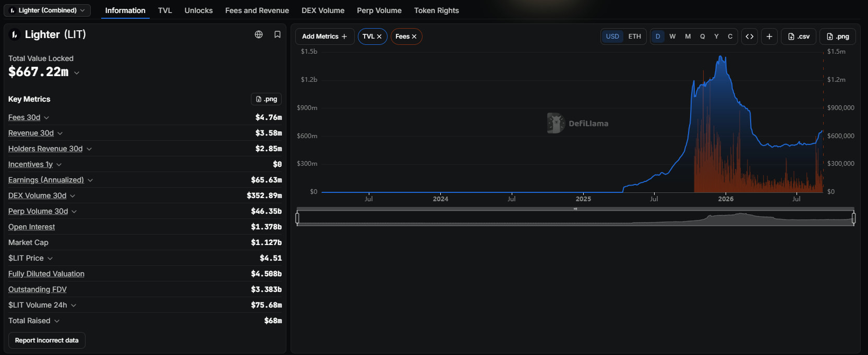
Task: Select the quarterly (Q) interval
Action: coord(703,36)
